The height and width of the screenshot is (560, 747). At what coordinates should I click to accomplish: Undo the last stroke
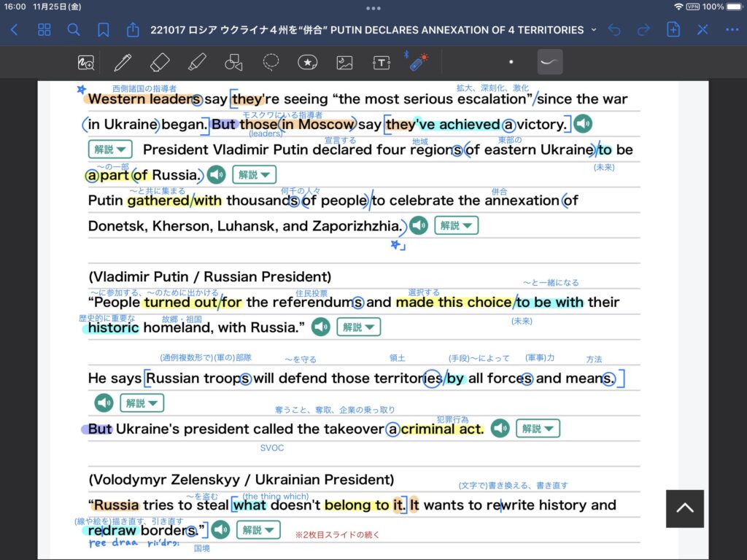point(614,30)
